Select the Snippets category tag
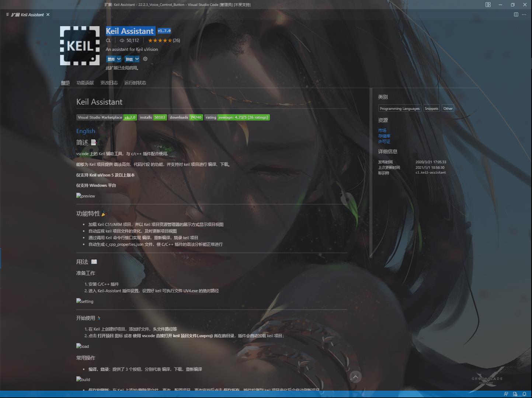Image resolution: width=532 pixels, height=398 pixels. [431, 108]
